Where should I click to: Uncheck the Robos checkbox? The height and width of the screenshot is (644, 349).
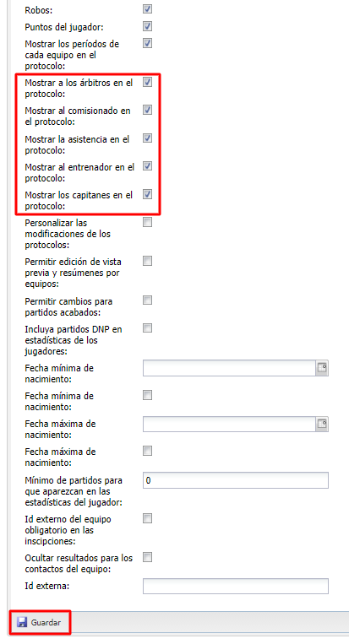click(147, 8)
